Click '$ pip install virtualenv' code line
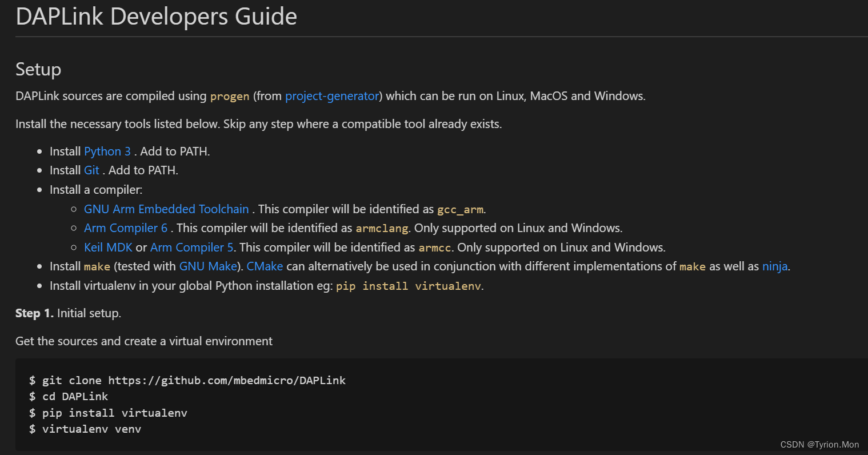868x455 pixels. [x=108, y=413]
